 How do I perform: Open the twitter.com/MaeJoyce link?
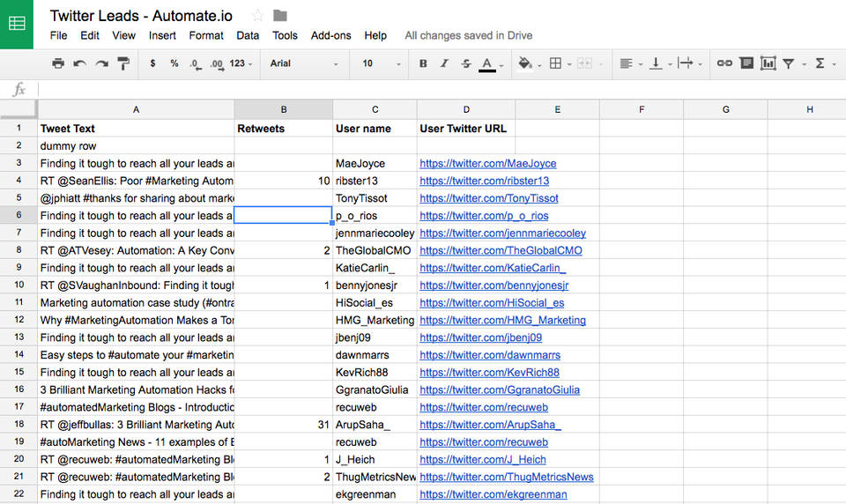pos(487,163)
